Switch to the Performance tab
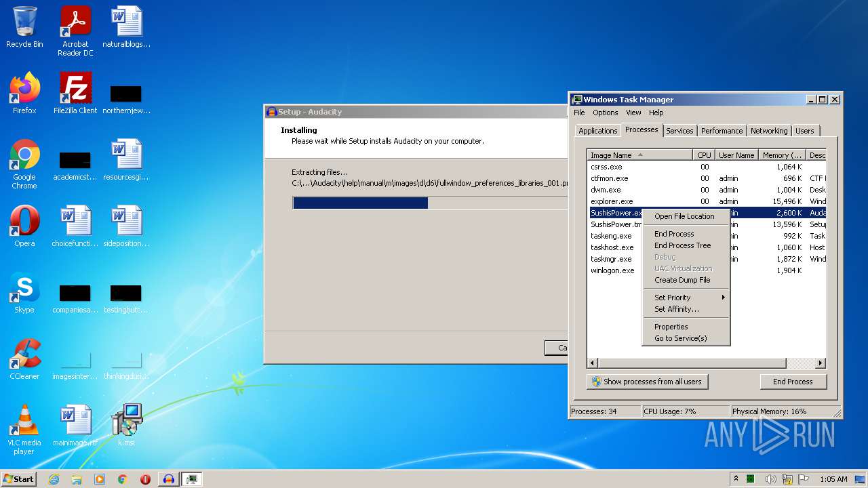This screenshot has height=488, width=868. (x=722, y=131)
